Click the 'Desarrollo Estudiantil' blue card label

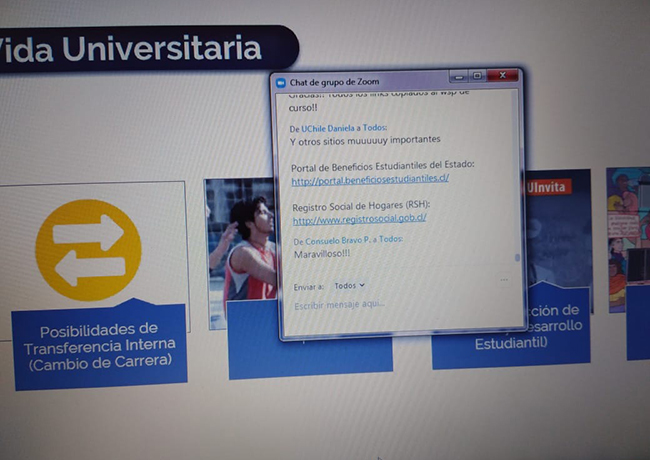511,327
